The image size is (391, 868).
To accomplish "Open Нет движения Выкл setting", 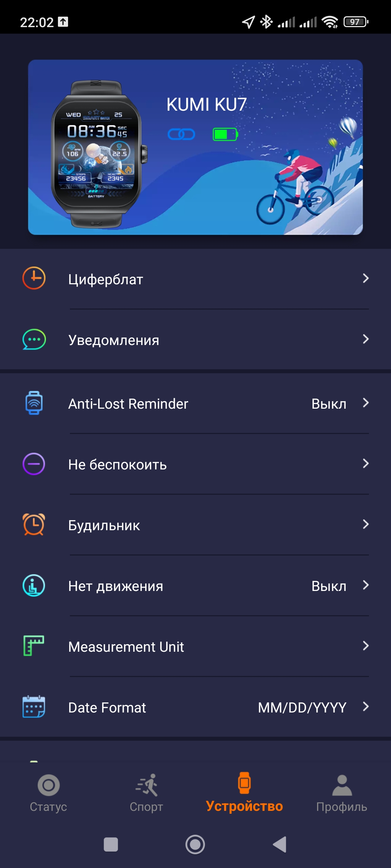I will (329, 586).
